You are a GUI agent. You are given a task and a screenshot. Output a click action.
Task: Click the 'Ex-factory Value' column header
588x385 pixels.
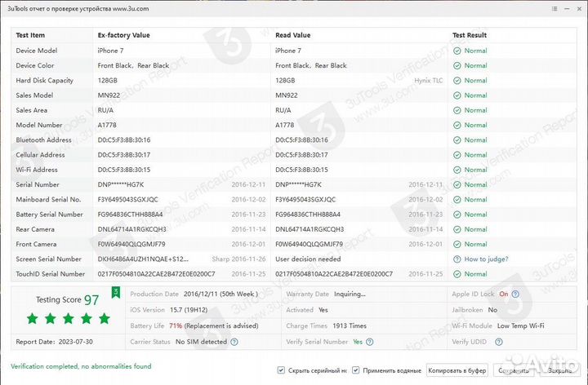tap(124, 35)
